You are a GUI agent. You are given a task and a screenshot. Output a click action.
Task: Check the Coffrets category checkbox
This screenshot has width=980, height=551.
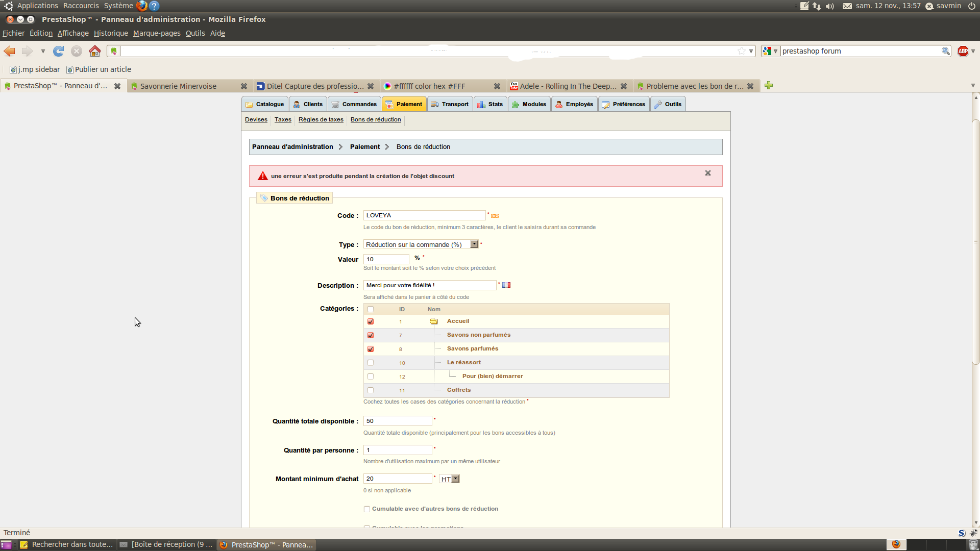(371, 390)
